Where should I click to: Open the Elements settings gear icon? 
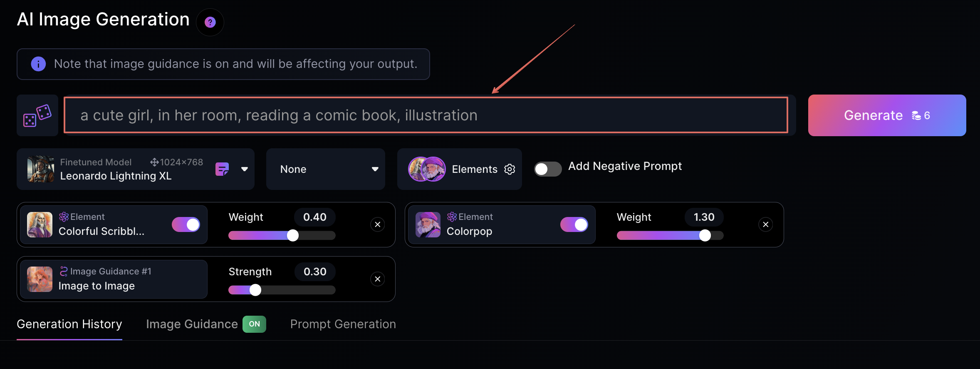click(510, 169)
